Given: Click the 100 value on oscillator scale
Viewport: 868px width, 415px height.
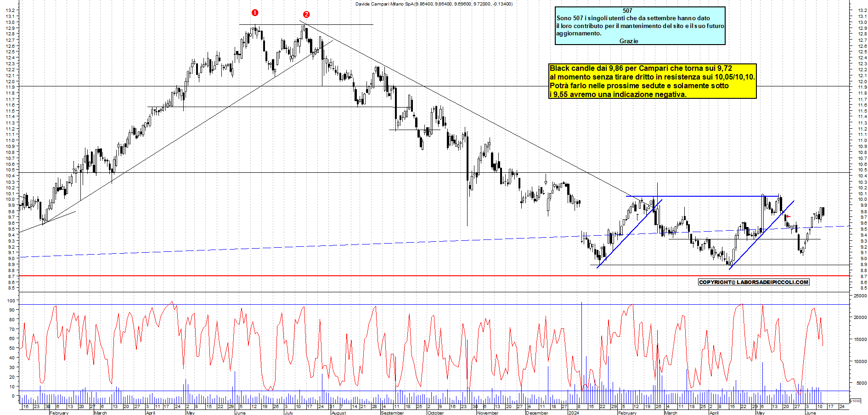Looking at the screenshot, I should click(11, 301).
